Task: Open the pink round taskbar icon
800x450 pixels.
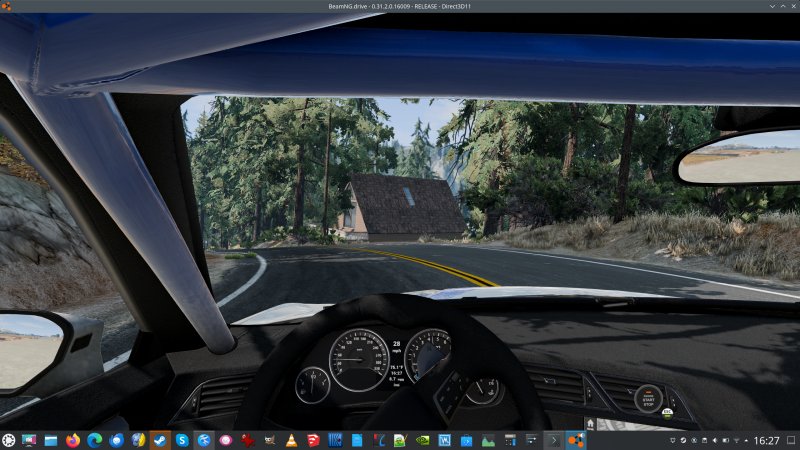Action: click(226, 440)
